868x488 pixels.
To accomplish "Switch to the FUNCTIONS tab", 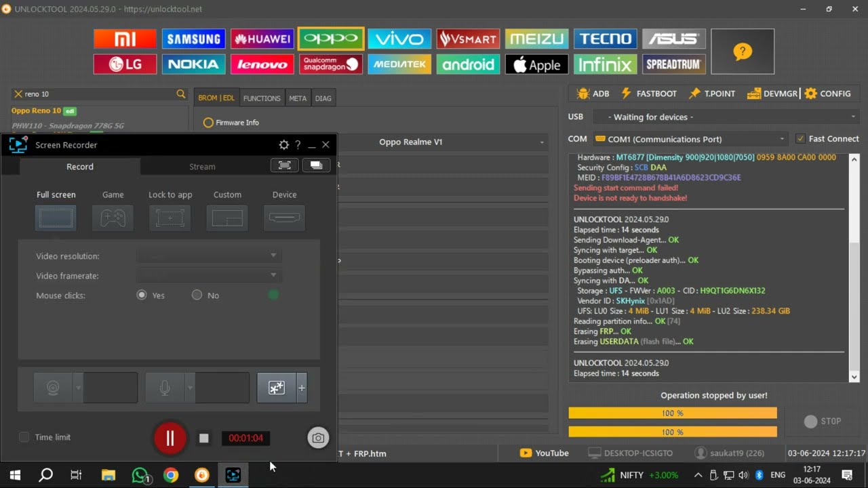I will pyautogui.click(x=262, y=98).
